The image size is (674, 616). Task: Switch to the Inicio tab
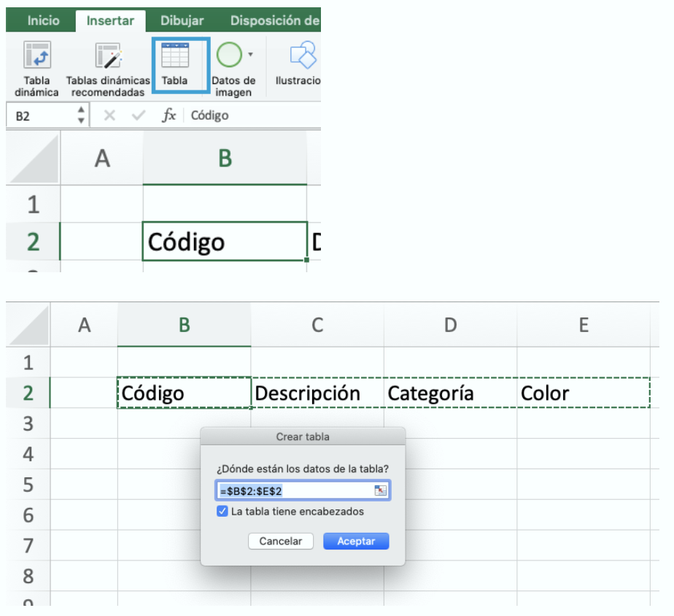coord(43,20)
